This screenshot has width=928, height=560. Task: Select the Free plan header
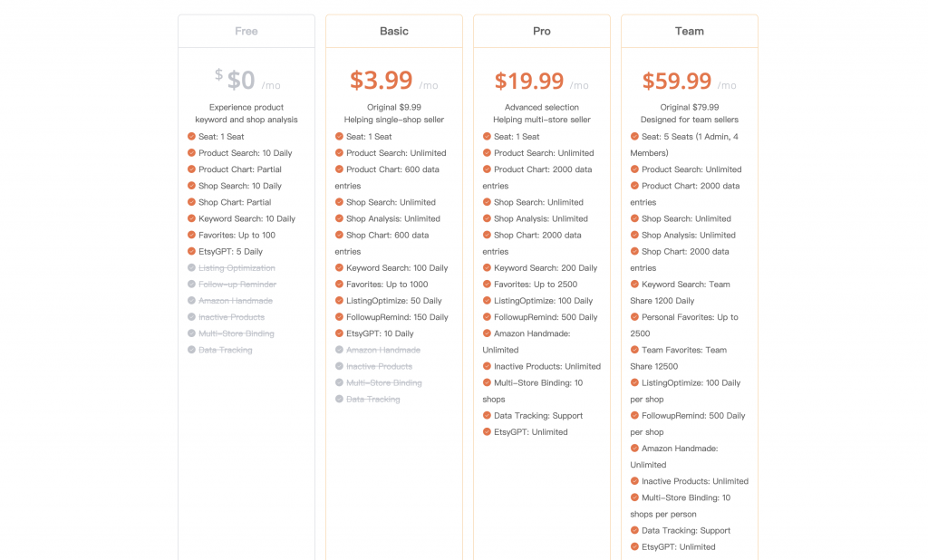pos(246,31)
